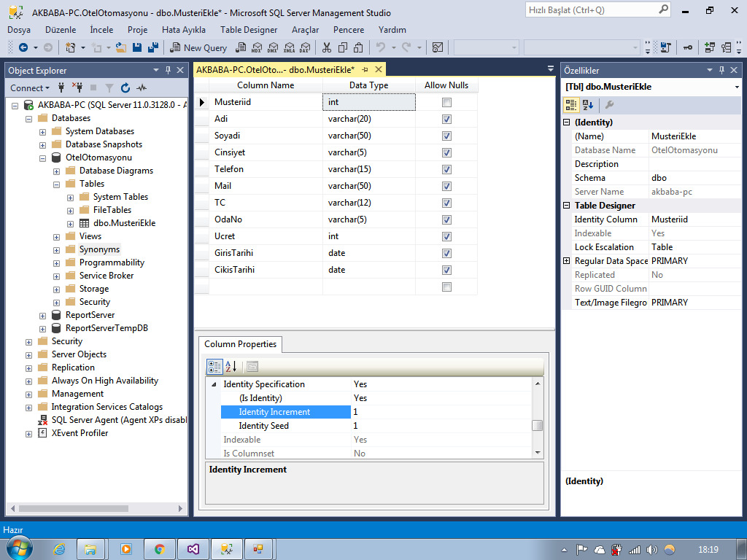This screenshot has width=747, height=560.
Task: Click the DAX query icon
Action: coord(305,47)
